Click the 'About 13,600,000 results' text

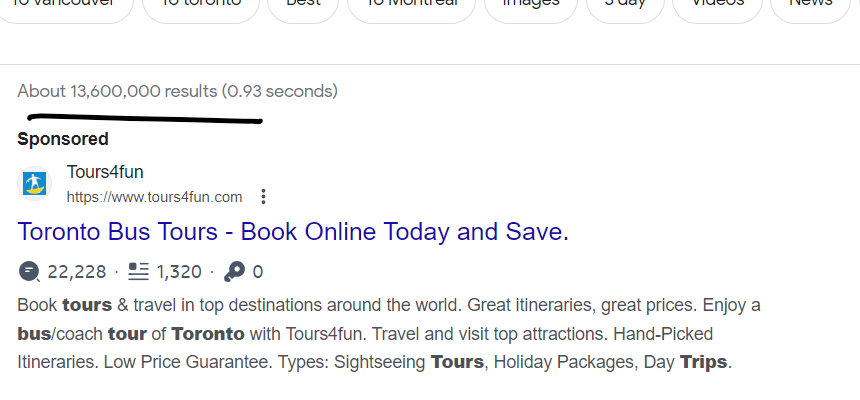(x=117, y=91)
